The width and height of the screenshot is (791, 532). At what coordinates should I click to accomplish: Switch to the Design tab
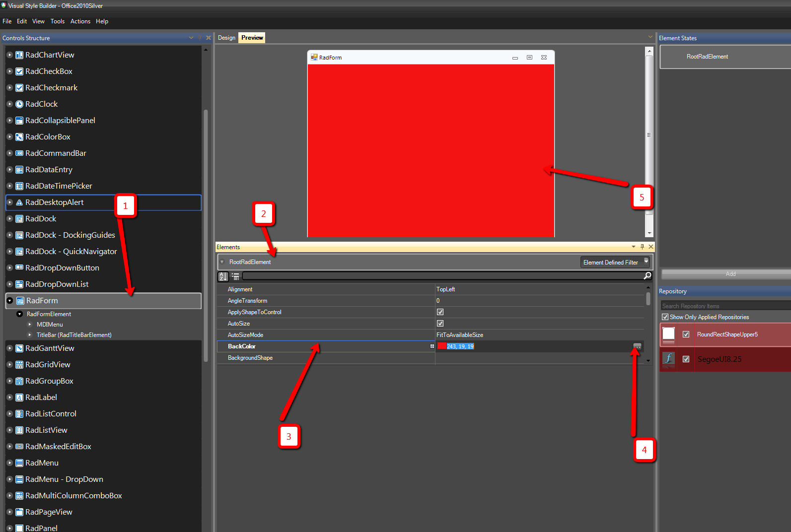226,38
